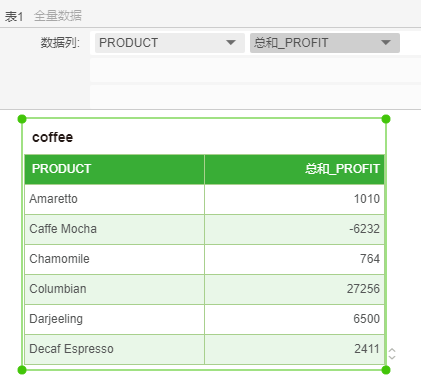Click the PRODUCT column header

tap(114, 169)
